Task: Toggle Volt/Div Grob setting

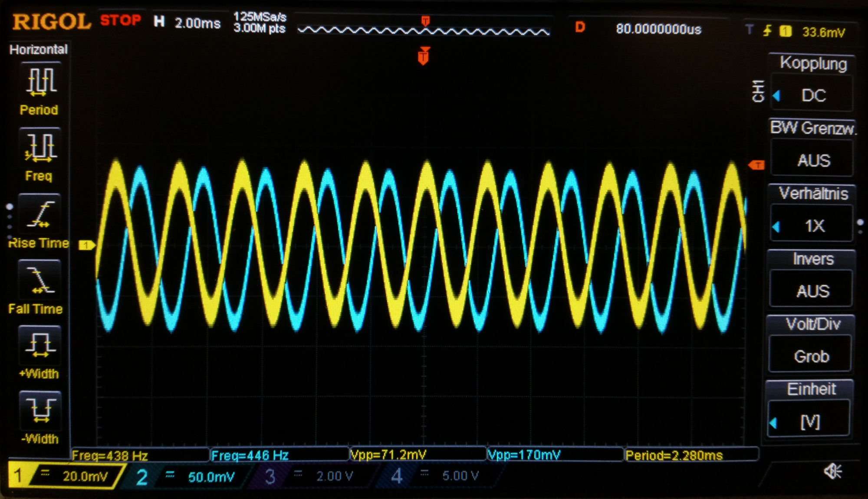Action: (x=811, y=356)
